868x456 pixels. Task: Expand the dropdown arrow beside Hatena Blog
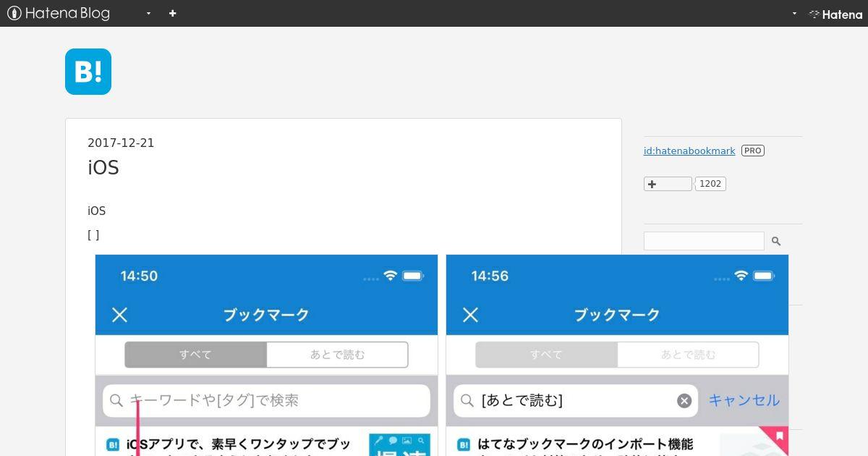click(x=148, y=13)
